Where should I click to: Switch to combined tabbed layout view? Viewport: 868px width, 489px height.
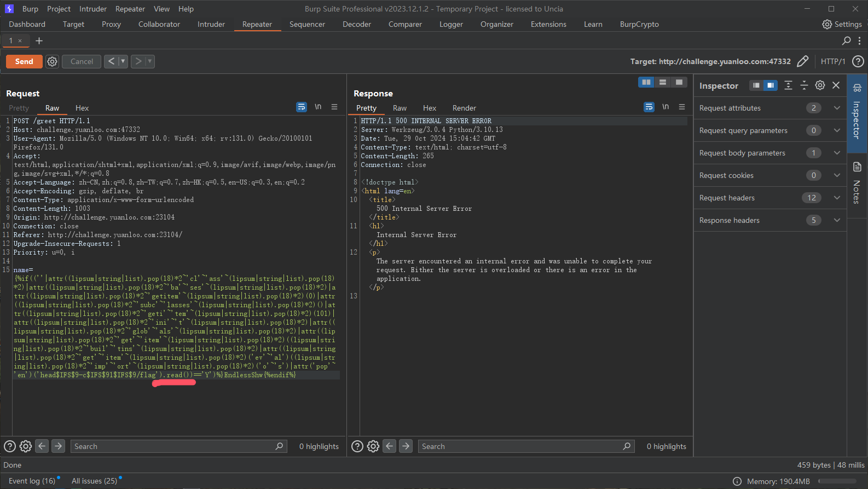point(679,82)
